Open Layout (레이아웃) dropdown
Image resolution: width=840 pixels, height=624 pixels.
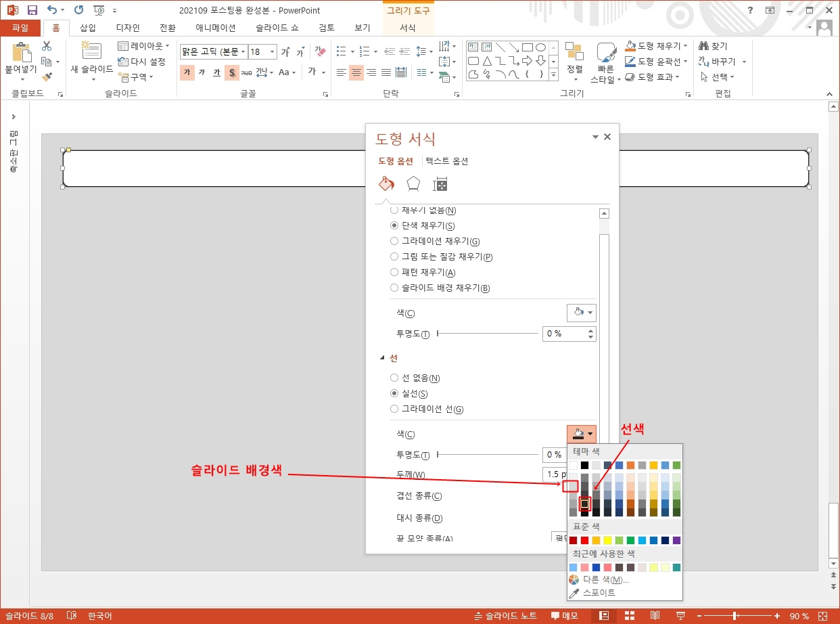(144, 46)
